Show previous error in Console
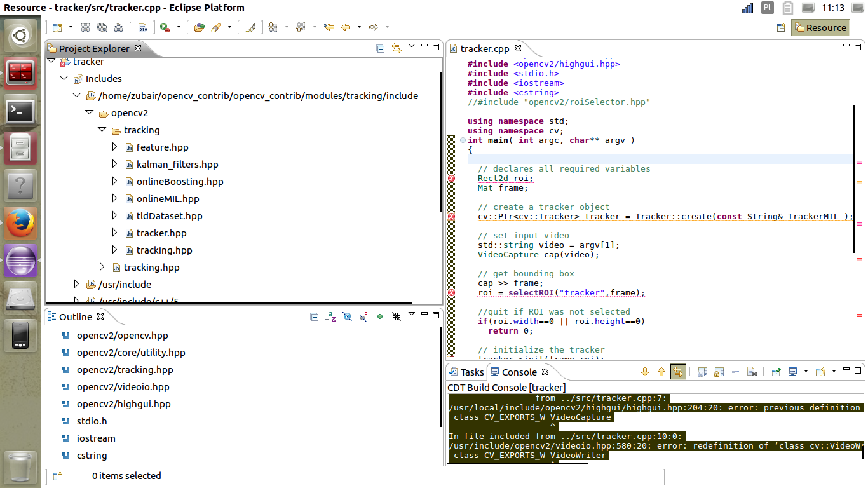The width and height of the screenshot is (868, 488). [x=661, y=372]
